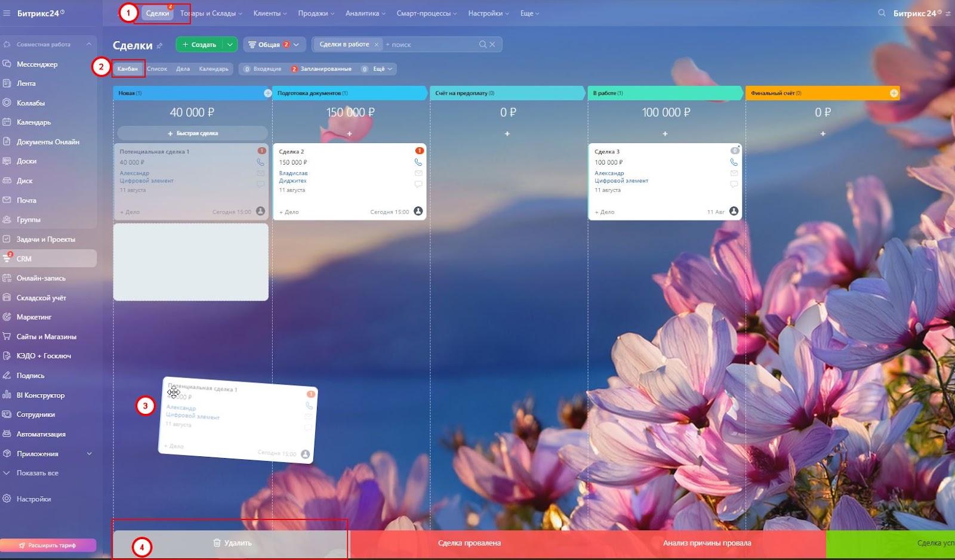Click the pin icon next to Сделки title

[x=159, y=46]
